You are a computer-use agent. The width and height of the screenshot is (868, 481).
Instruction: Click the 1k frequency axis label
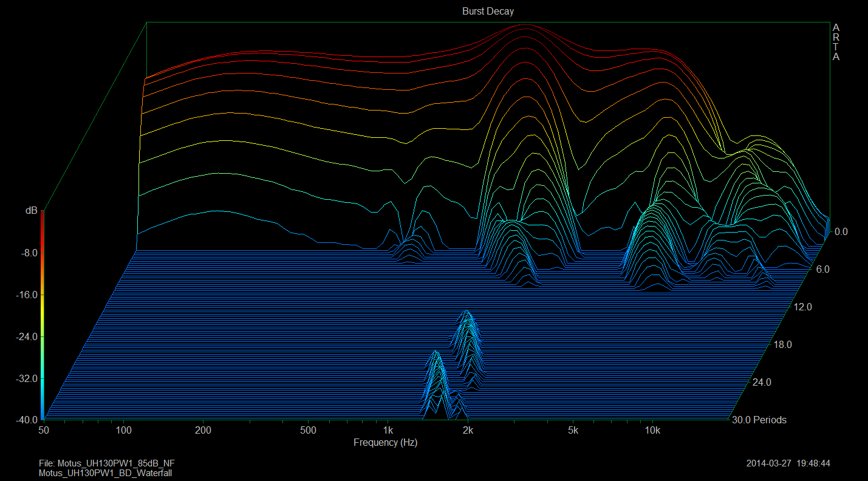pyautogui.click(x=388, y=431)
